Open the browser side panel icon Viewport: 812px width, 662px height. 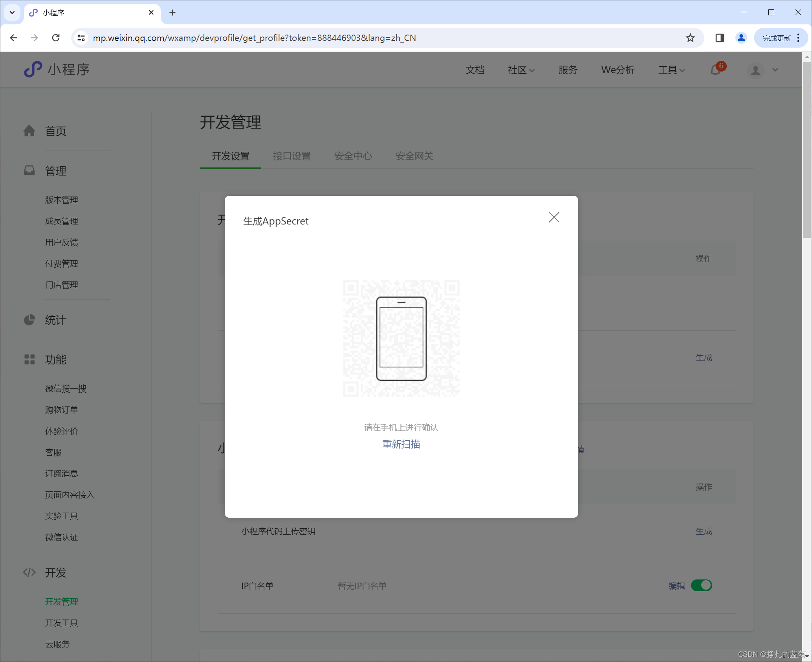point(719,38)
